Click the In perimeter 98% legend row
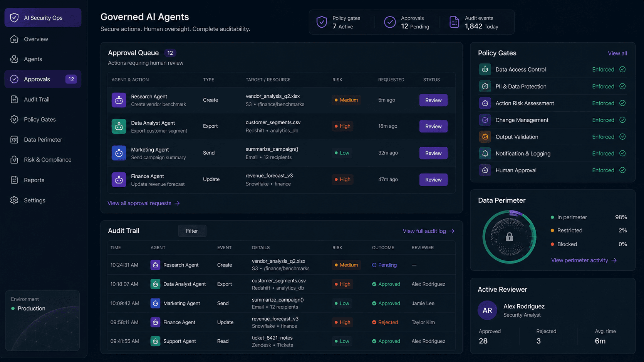 pyautogui.click(x=589, y=217)
